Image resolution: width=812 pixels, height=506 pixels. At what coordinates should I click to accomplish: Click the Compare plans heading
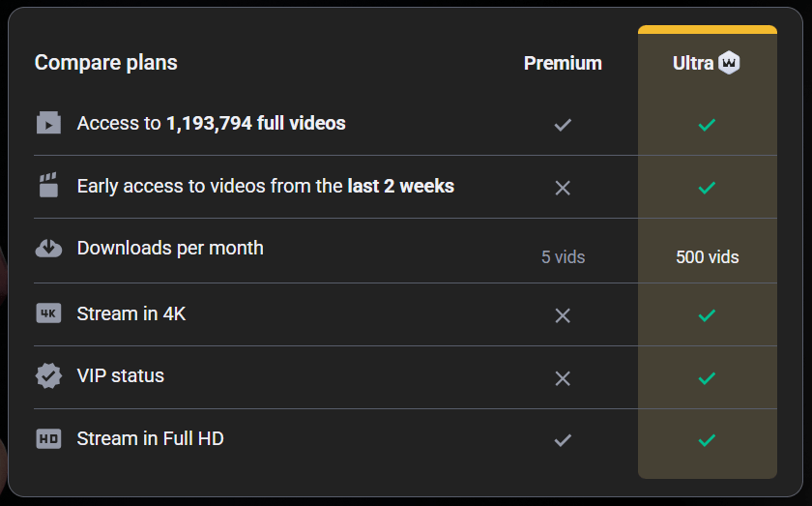pyautogui.click(x=106, y=63)
